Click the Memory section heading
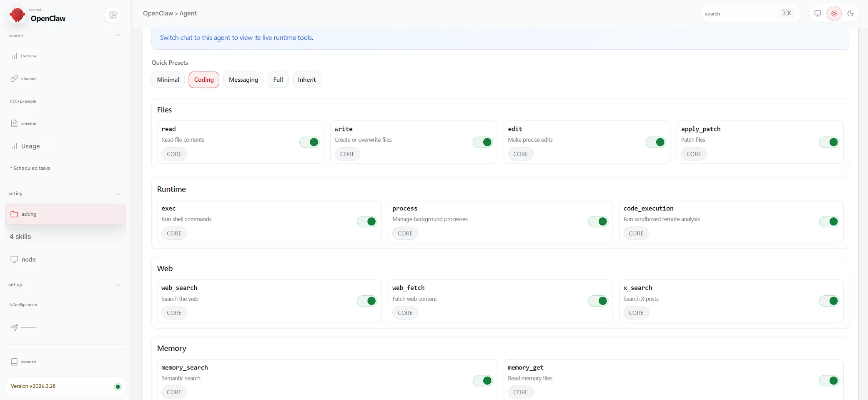 (171, 348)
